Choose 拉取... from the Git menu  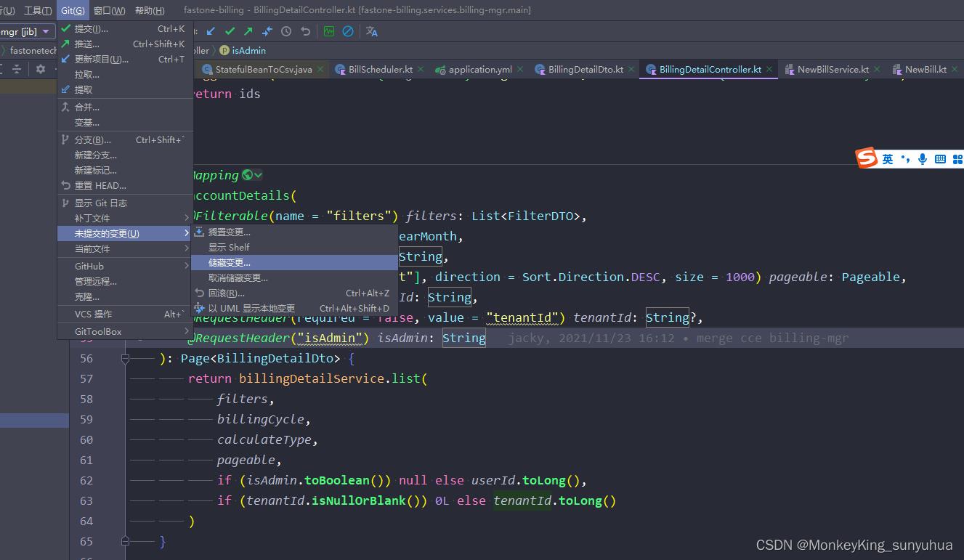click(x=125, y=75)
